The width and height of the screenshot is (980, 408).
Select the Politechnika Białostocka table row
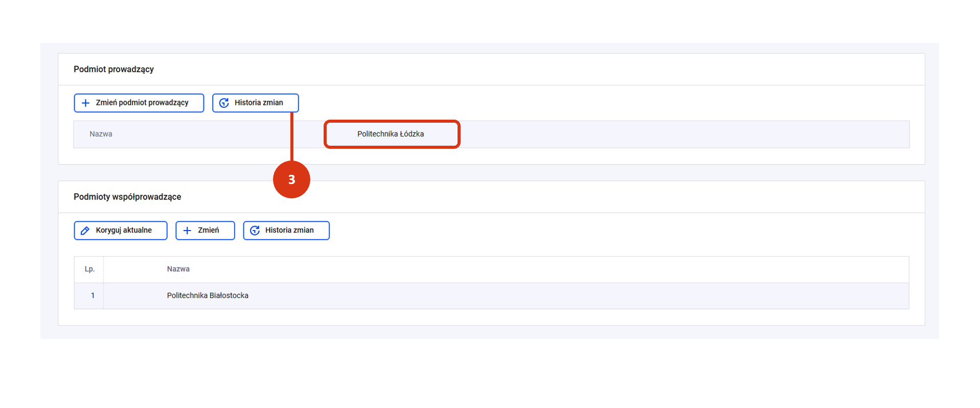[x=208, y=296]
